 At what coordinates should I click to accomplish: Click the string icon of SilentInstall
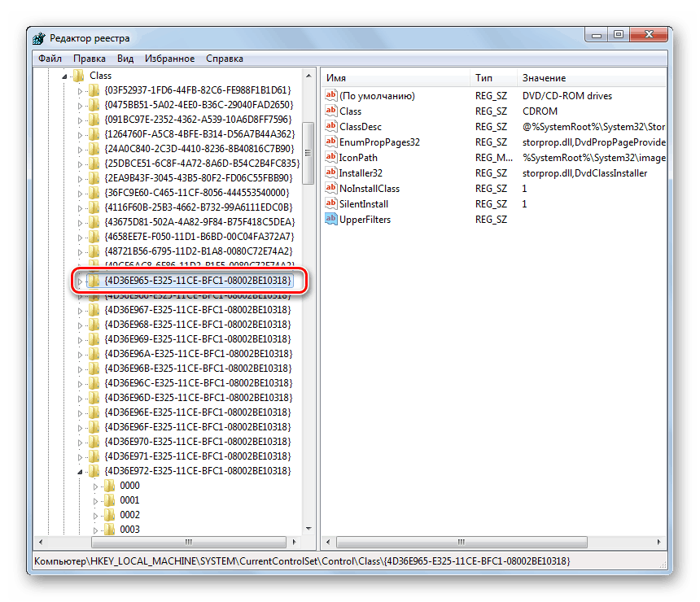pos(330,203)
